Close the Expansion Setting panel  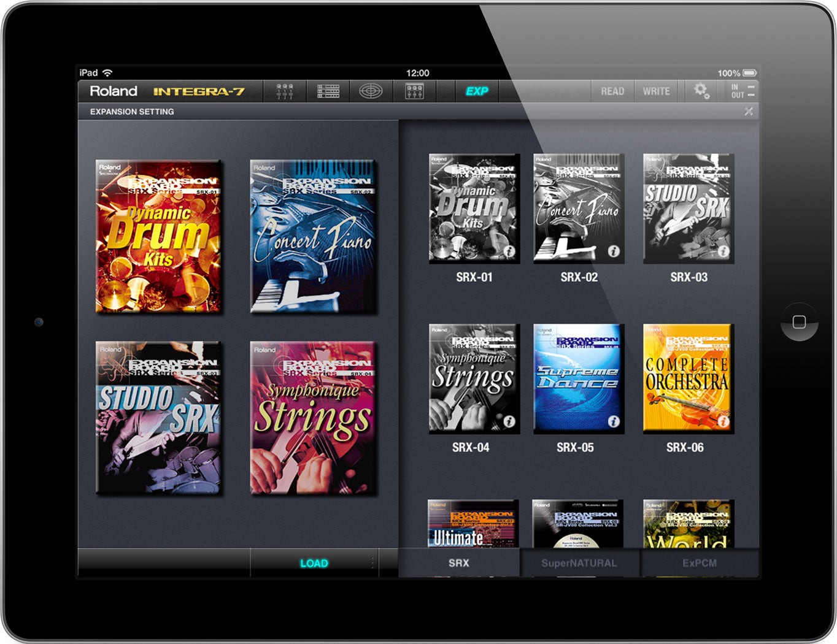pyautogui.click(x=749, y=111)
